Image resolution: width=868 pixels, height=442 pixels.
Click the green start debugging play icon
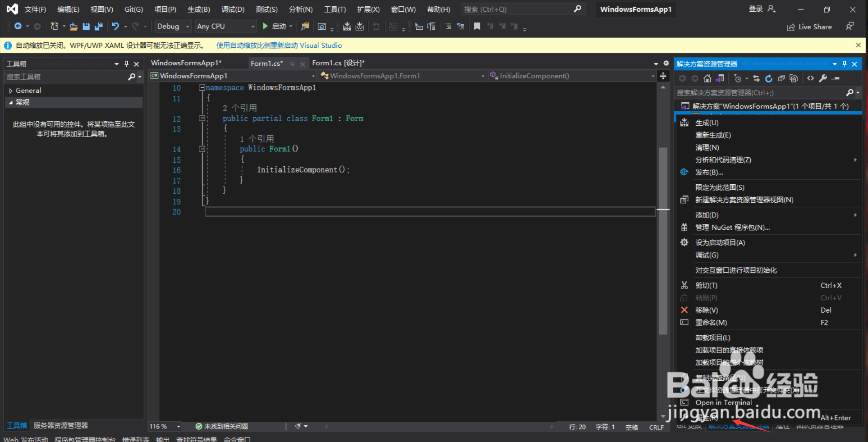click(x=265, y=26)
